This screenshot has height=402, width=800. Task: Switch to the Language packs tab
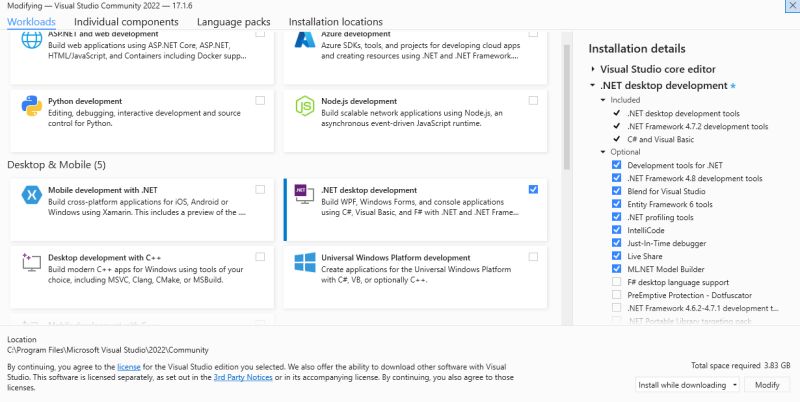(x=234, y=22)
